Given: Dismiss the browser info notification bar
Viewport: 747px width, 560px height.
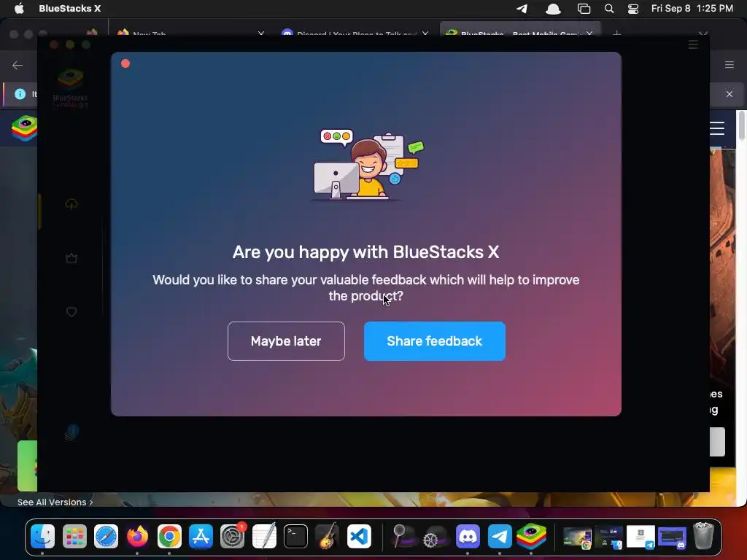Looking at the screenshot, I should 729,94.
